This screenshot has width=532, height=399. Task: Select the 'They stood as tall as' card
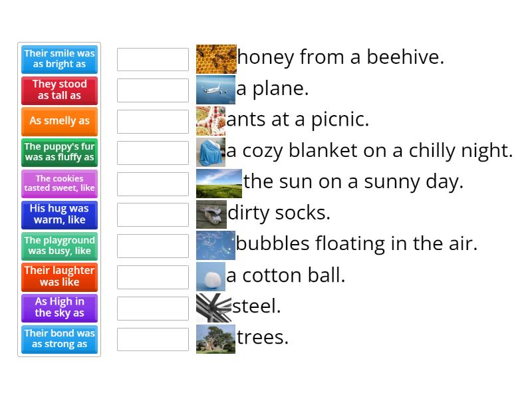(59, 90)
